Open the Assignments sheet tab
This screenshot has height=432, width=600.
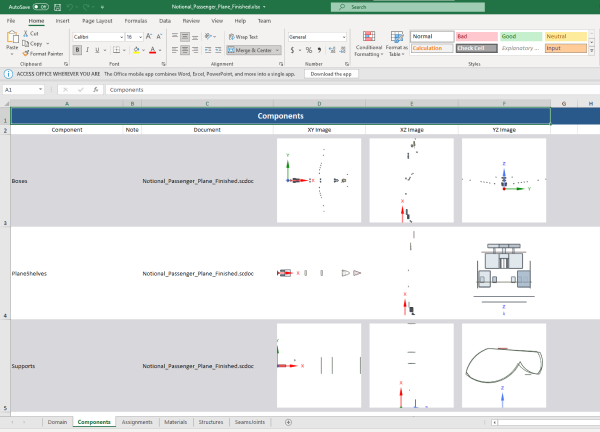tap(137, 422)
